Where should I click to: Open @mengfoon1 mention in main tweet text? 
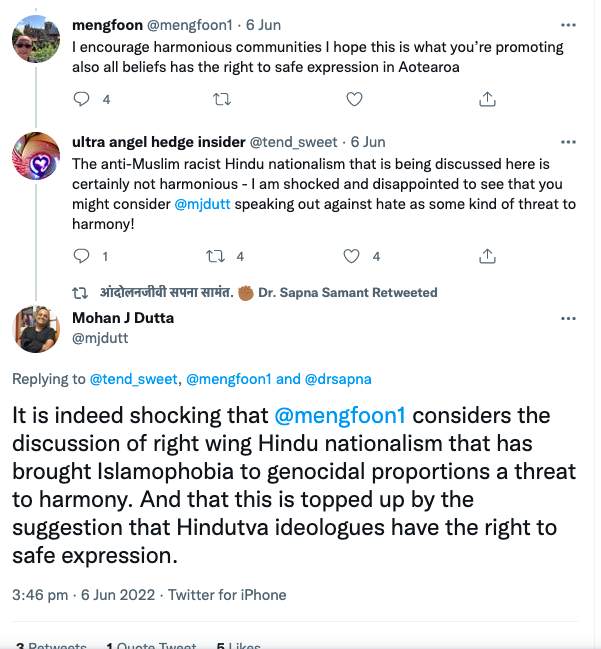[334, 414]
